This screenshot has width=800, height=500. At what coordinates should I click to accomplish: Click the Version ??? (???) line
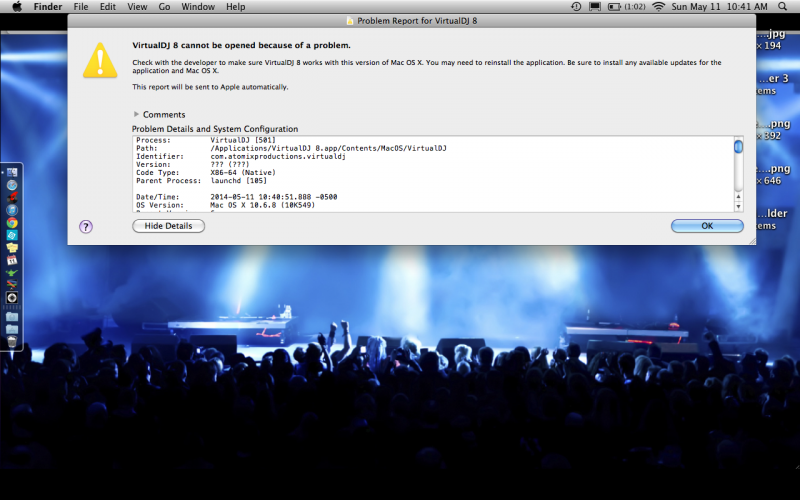click(x=193, y=164)
